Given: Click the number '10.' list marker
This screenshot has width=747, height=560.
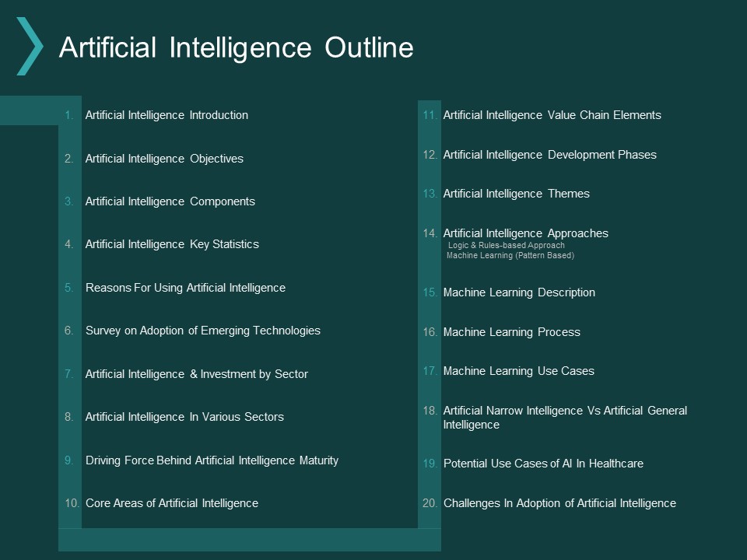Looking at the screenshot, I should click(x=72, y=503).
